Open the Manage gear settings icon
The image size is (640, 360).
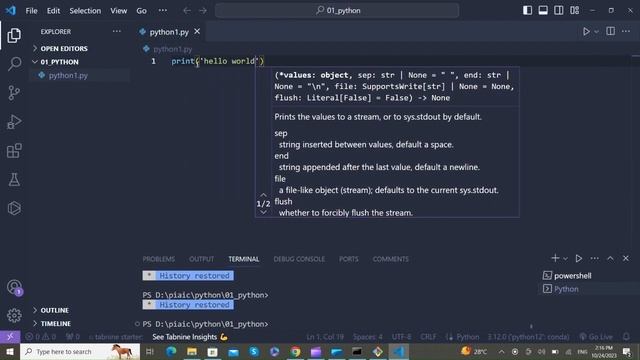tap(14, 316)
